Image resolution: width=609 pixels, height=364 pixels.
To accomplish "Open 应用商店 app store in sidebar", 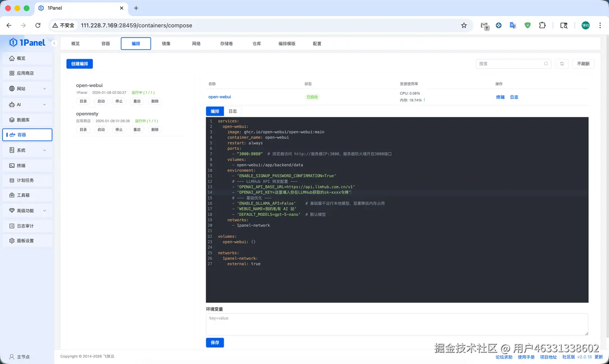I will [x=27, y=73].
